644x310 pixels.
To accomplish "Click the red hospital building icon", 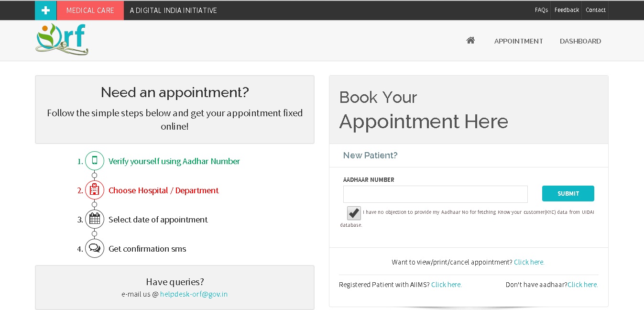I will tap(95, 190).
